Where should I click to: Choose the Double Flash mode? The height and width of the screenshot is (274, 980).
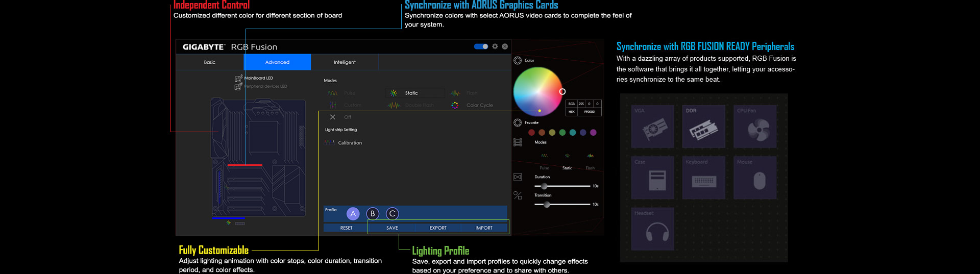(411, 105)
